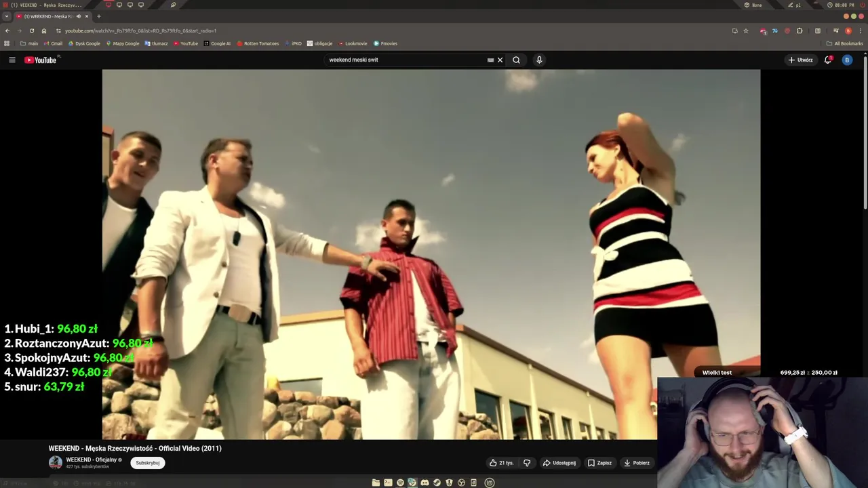Open the Mapy Google bookmark
Image resolution: width=868 pixels, height=488 pixels.
(x=122, y=43)
